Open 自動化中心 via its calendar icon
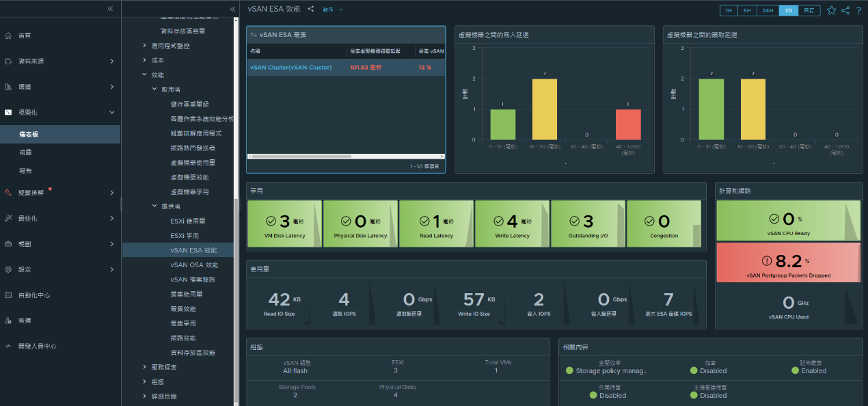This screenshot has width=868, height=406. [8, 295]
